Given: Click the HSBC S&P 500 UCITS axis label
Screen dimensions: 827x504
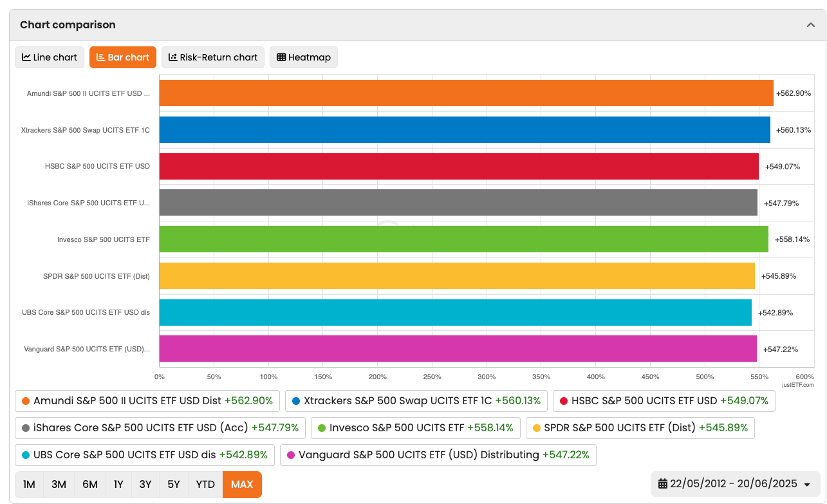Looking at the screenshot, I should pyautogui.click(x=97, y=166).
